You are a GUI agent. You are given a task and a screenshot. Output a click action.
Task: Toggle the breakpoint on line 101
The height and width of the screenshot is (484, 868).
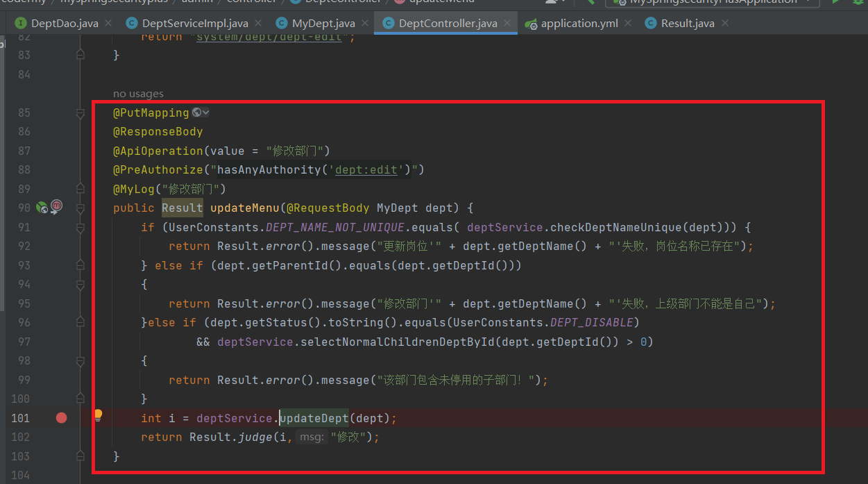[x=61, y=417]
